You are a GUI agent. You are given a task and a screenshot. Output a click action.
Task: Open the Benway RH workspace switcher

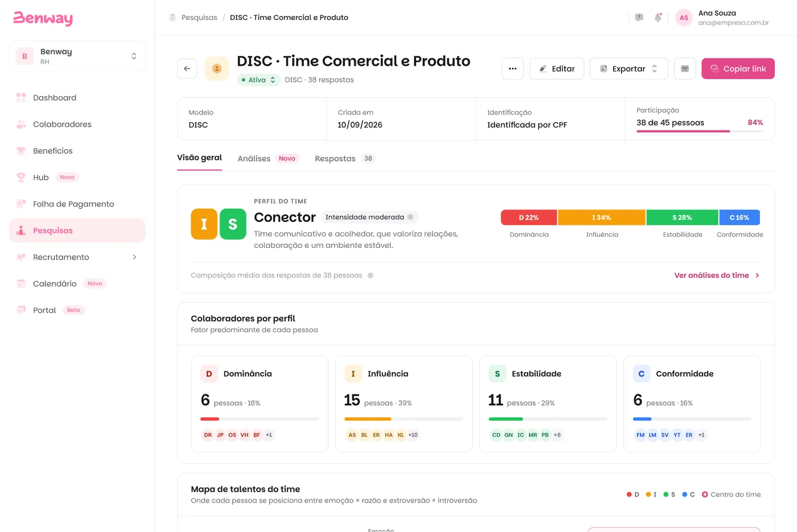[x=77, y=56]
